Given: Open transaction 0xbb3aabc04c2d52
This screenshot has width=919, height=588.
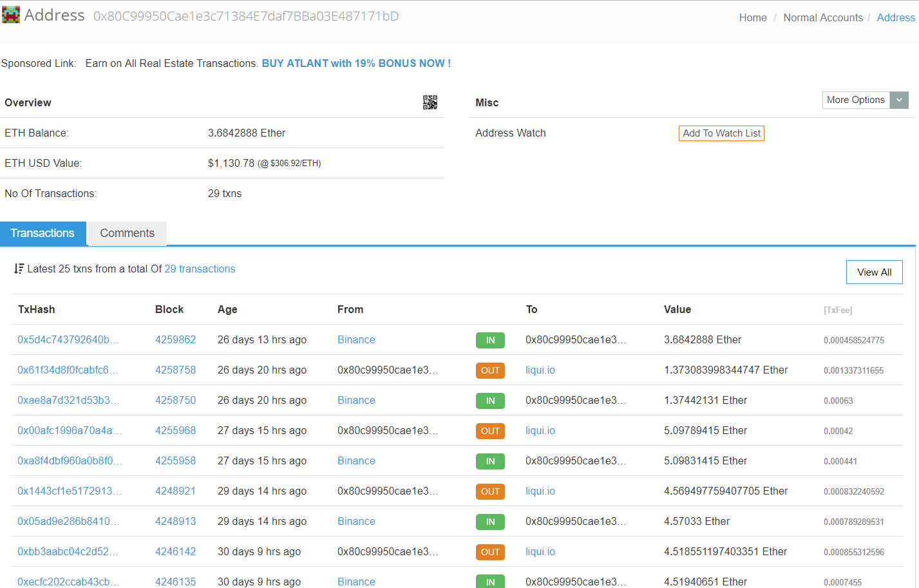Looking at the screenshot, I should 68,551.
